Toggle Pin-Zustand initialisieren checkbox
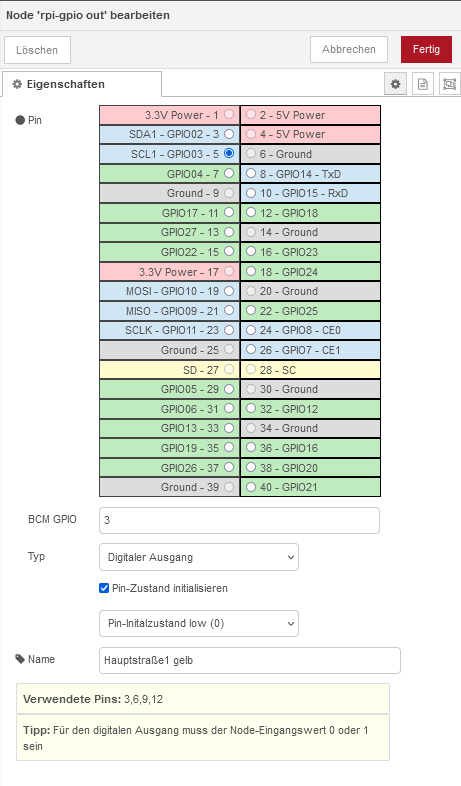Viewport: 461px width, 786px height. tap(104, 588)
